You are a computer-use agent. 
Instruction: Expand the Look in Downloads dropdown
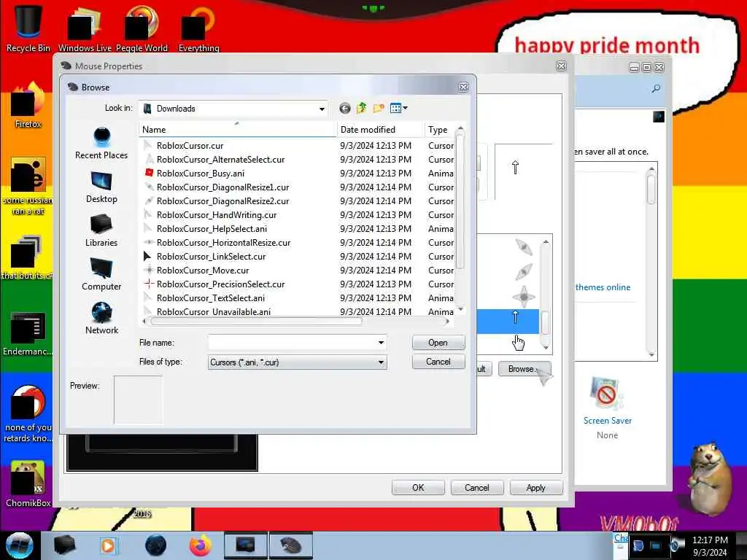coord(322,109)
